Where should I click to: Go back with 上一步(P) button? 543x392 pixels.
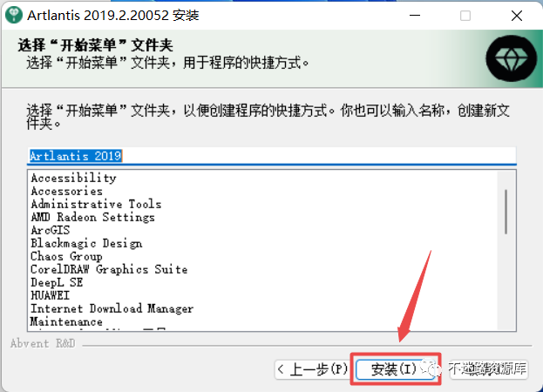(312, 369)
